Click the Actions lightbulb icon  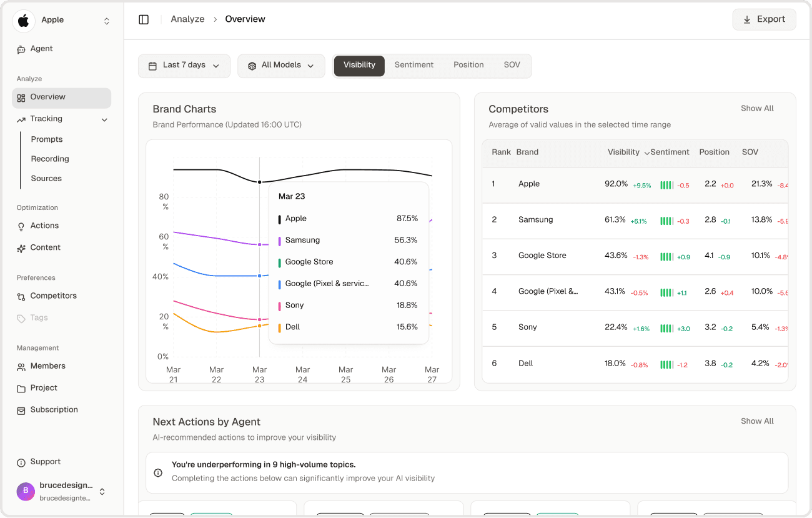21,226
